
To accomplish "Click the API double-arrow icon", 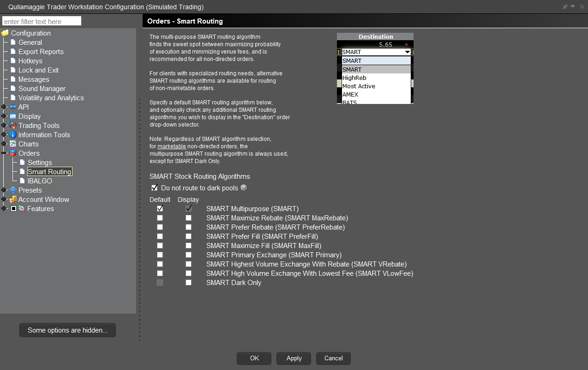I will click(x=13, y=107).
